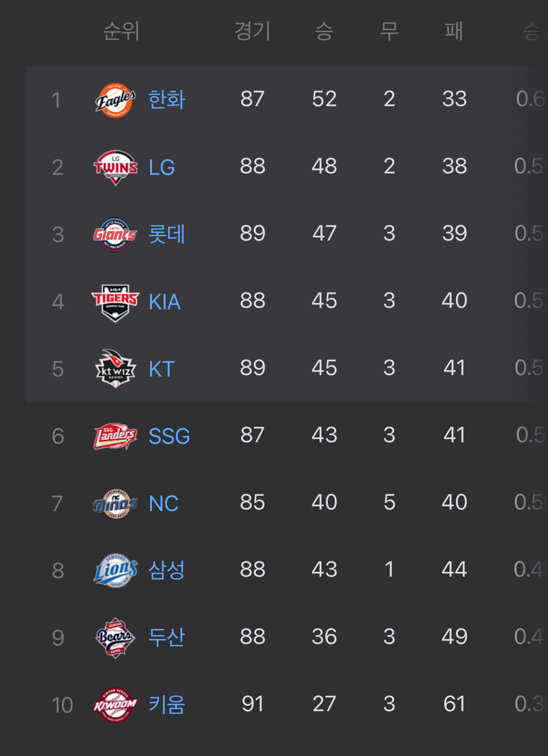Open the SSG team name link

[x=169, y=436]
